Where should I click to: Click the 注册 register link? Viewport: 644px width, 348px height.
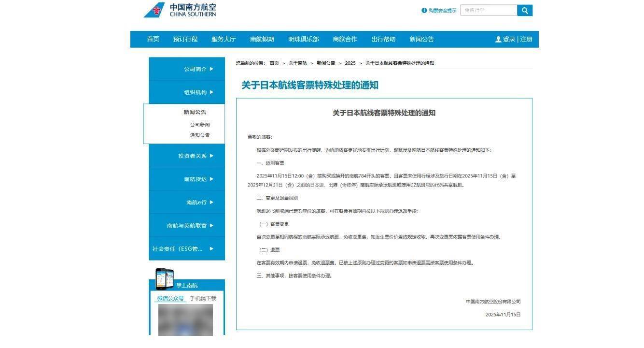pyautogui.click(x=526, y=40)
